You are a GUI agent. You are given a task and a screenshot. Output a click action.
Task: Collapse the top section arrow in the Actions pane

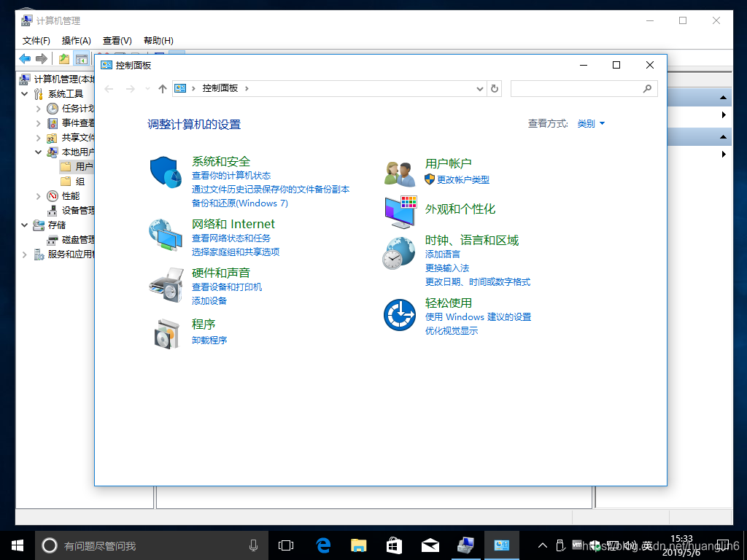(x=723, y=97)
